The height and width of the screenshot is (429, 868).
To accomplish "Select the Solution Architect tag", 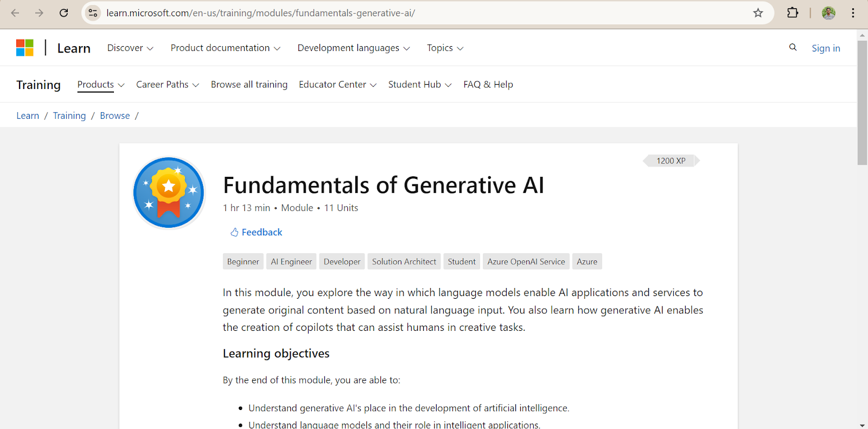I will [x=404, y=261].
